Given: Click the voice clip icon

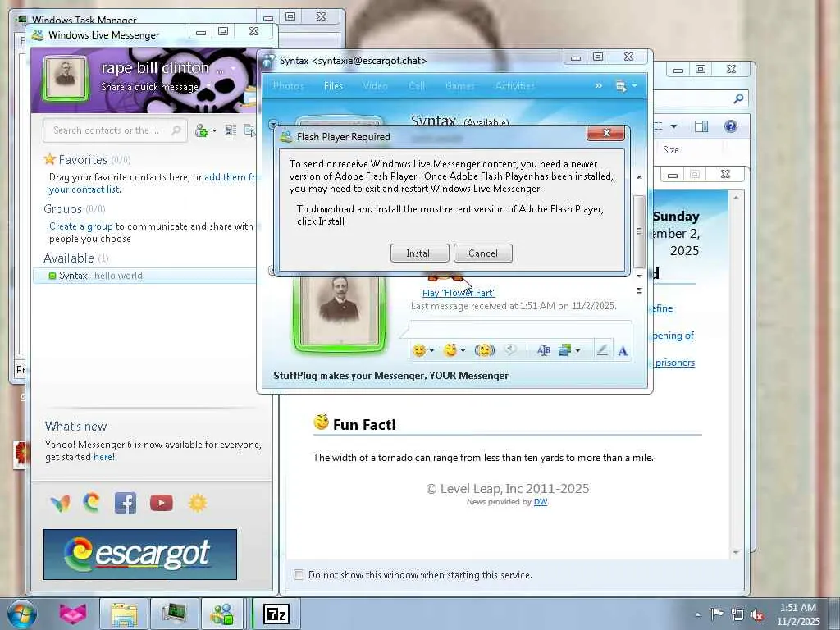Looking at the screenshot, I should click(510, 349).
